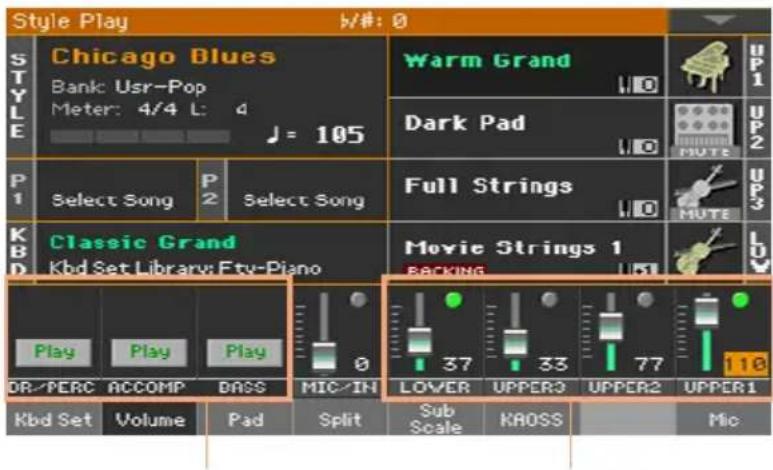This screenshot has width=773, height=470.
Task: Click the P2 player label
Action: (x=211, y=190)
